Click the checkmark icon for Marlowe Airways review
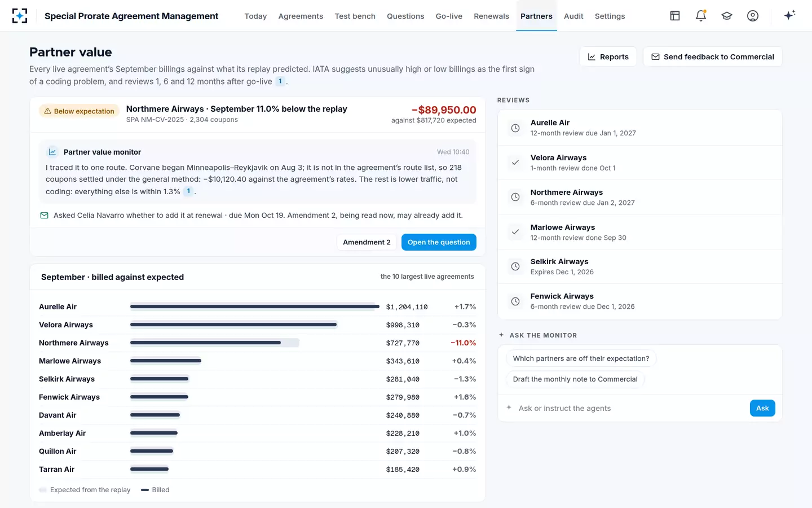 click(x=515, y=232)
